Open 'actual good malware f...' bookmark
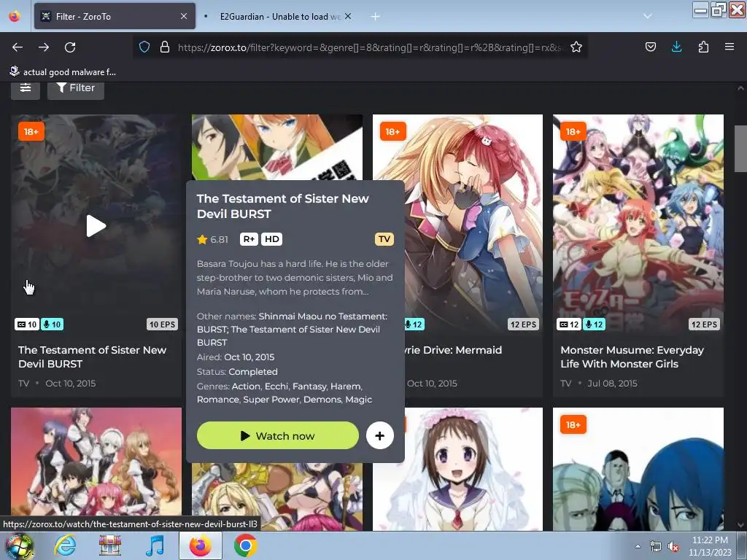The image size is (747, 560). (x=63, y=72)
